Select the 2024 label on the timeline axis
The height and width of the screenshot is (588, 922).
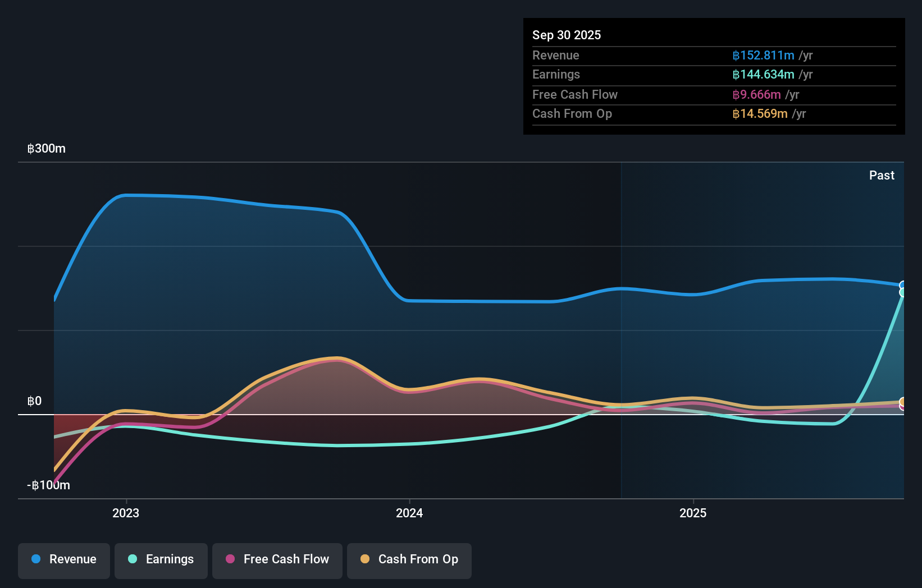coord(409,513)
